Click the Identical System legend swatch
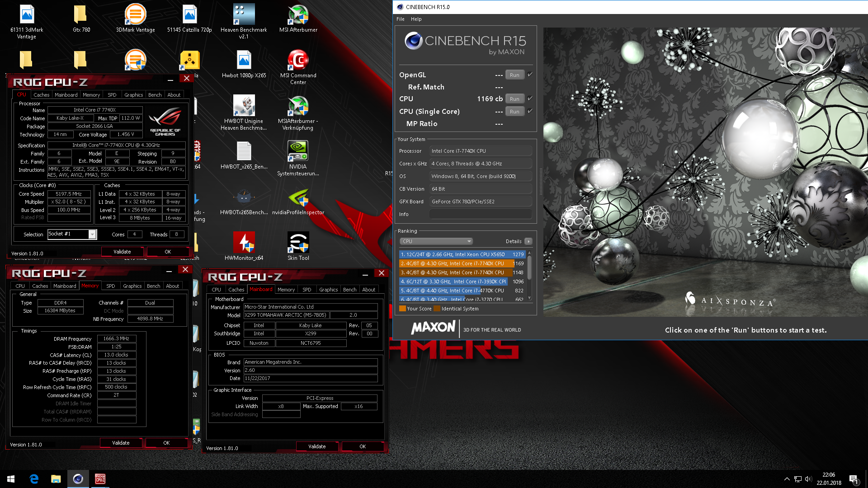The width and height of the screenshot is (868, 488). (x=437, y=309)
